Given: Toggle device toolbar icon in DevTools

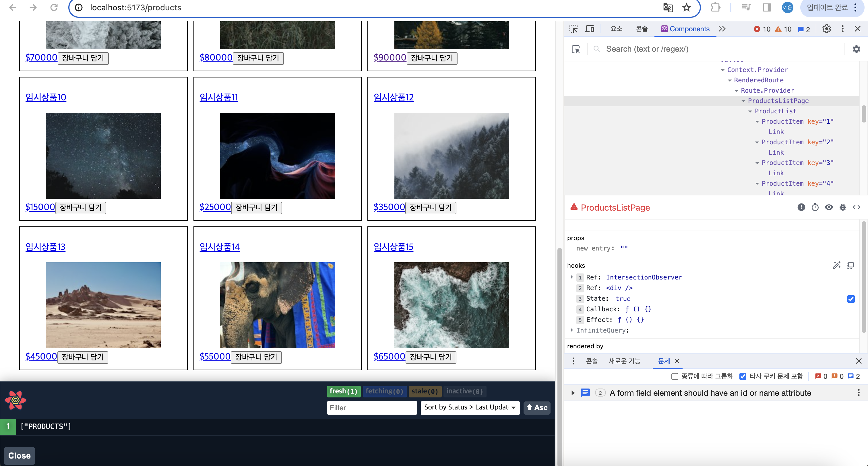Looking at the screenshot, I should pyautogui.click(x=589, y=29).
